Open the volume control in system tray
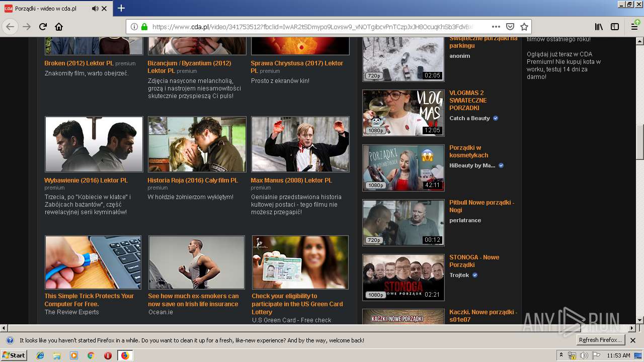The image size is (644, 362). click(584, 355)
